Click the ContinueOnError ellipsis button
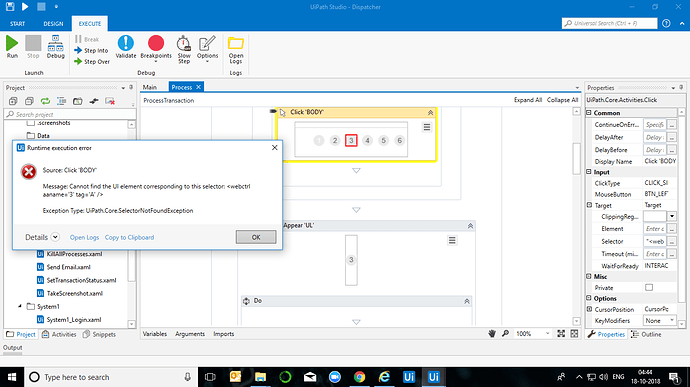Screen dimensions: 690x387 click(672, 125)
